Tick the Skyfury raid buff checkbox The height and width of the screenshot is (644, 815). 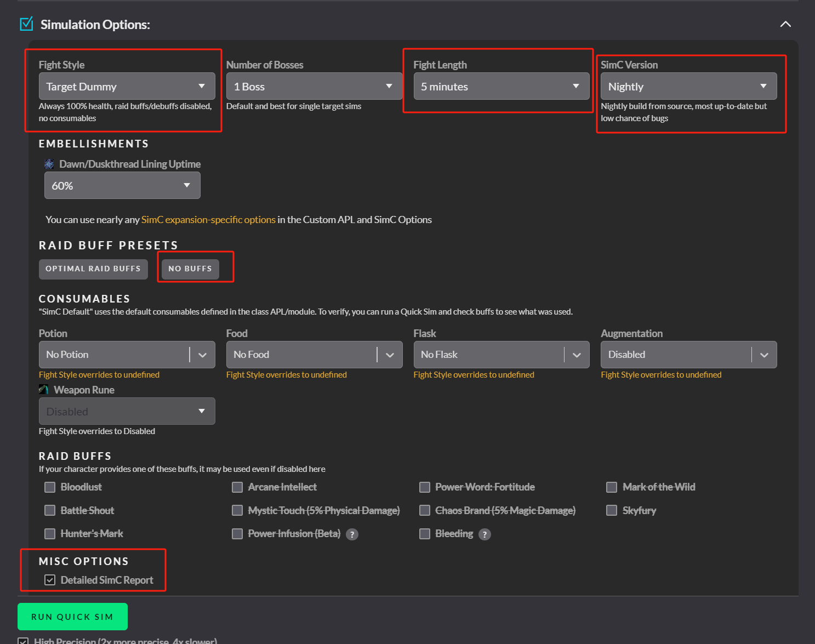pyautogui.click(x=612, y=510)
